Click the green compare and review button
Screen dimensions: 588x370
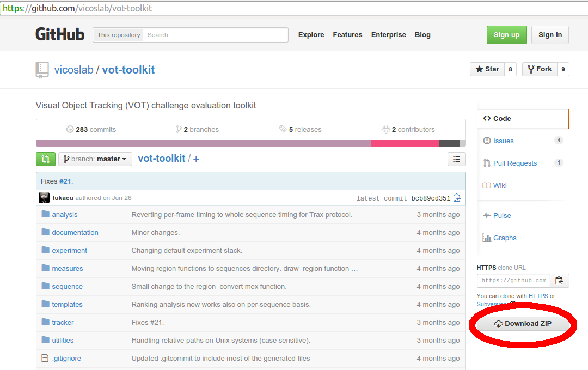coord(46,159)
